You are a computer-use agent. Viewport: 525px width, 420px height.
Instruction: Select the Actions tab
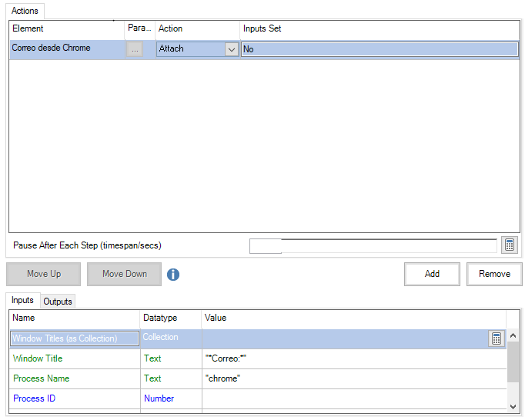[25, 11]
